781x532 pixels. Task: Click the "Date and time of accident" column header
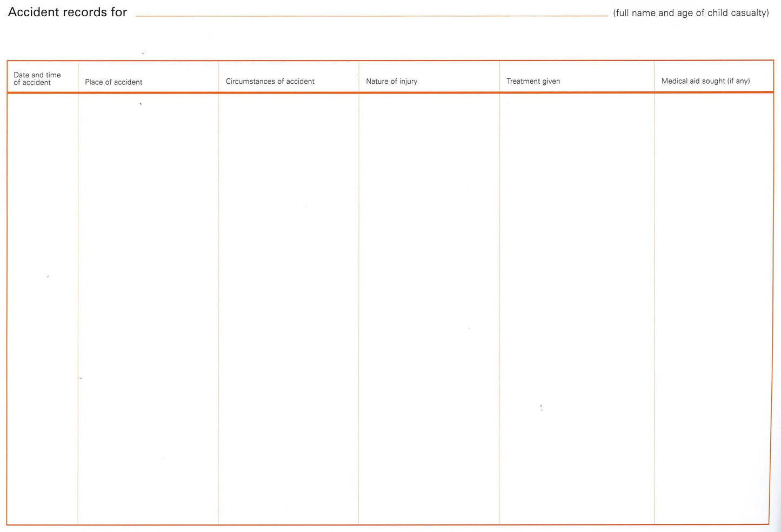click(37, 79)
